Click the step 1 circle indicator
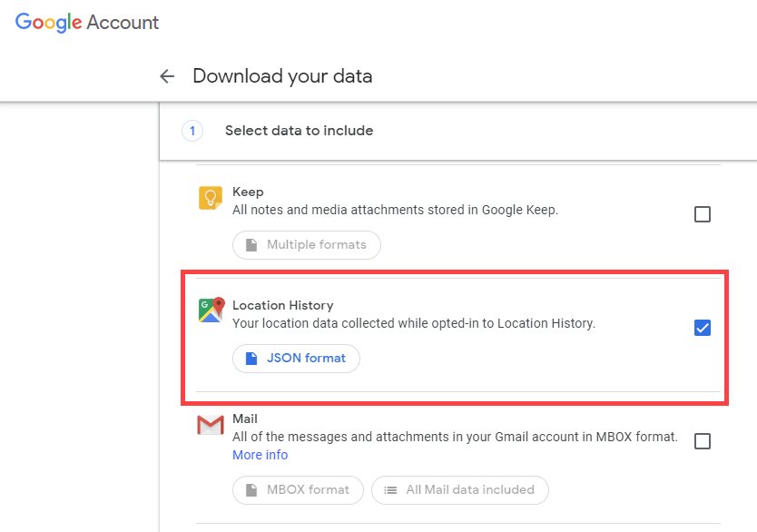The image size is (757, 532). click(x=192, y=131)
